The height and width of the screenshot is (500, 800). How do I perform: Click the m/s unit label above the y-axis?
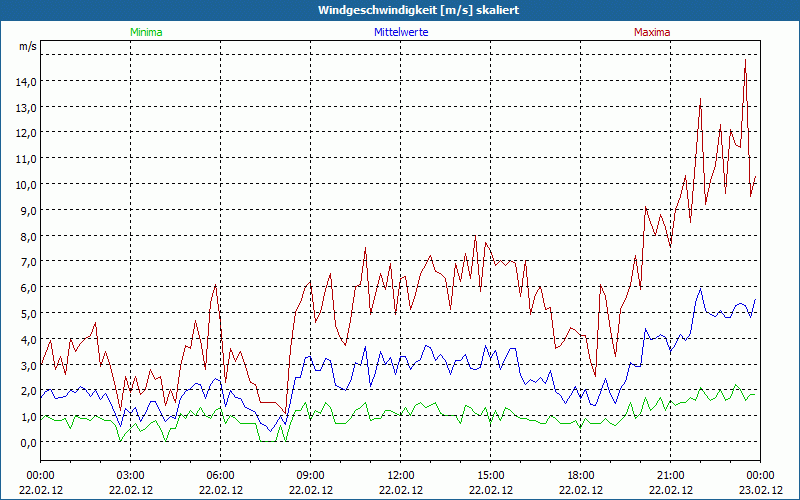[28, 46]
